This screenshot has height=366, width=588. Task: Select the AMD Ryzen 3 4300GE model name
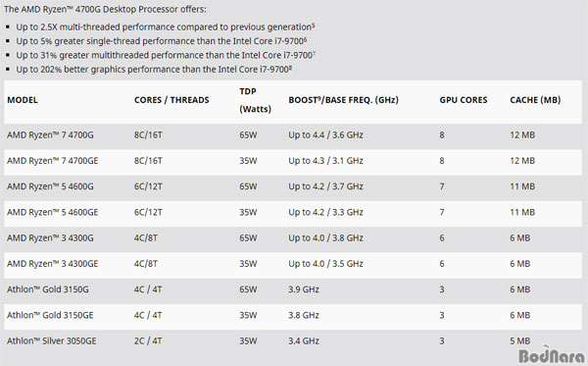[x=53, y=264]
